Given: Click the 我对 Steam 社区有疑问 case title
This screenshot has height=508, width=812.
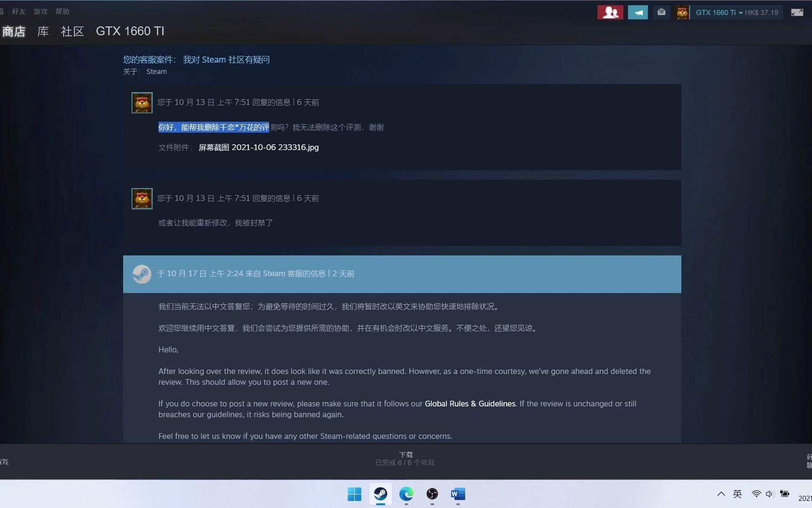Looking at the screenshot, I should [x=226, y=60].
